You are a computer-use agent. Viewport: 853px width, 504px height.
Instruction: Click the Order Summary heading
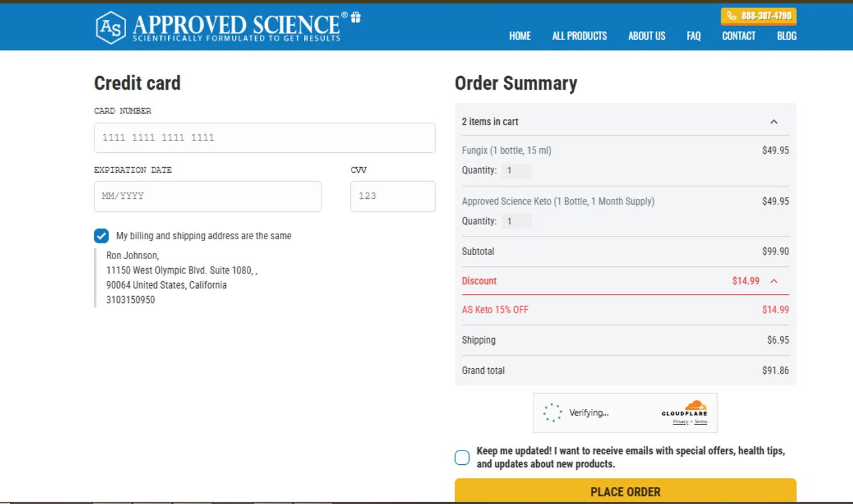coord(516,84)
